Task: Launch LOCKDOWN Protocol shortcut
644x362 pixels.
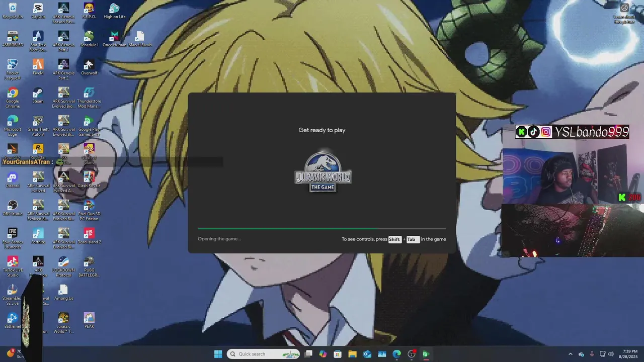Action: click(x=63, y=266)
